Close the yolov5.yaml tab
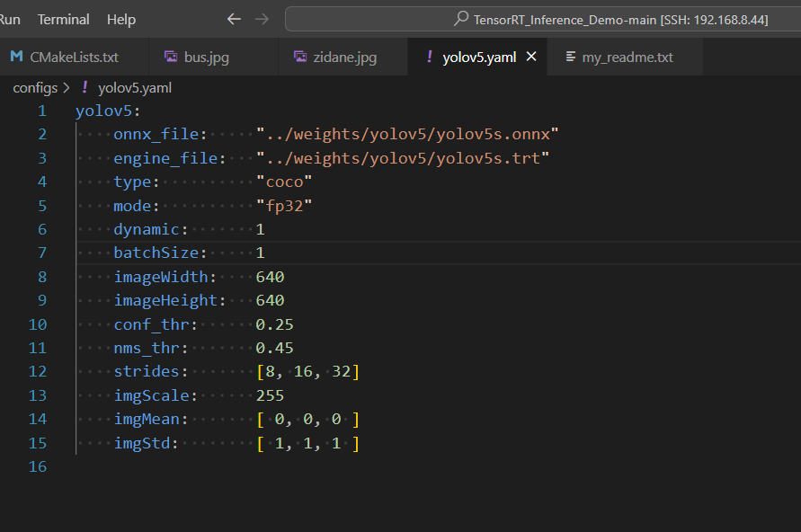This screenshot has width=801, height=532. [530, 56]
